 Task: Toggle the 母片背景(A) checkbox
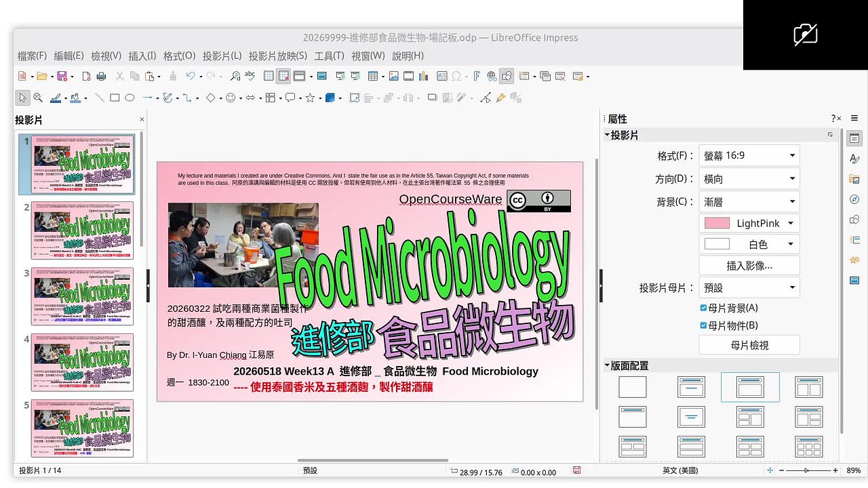pos(703,308)
